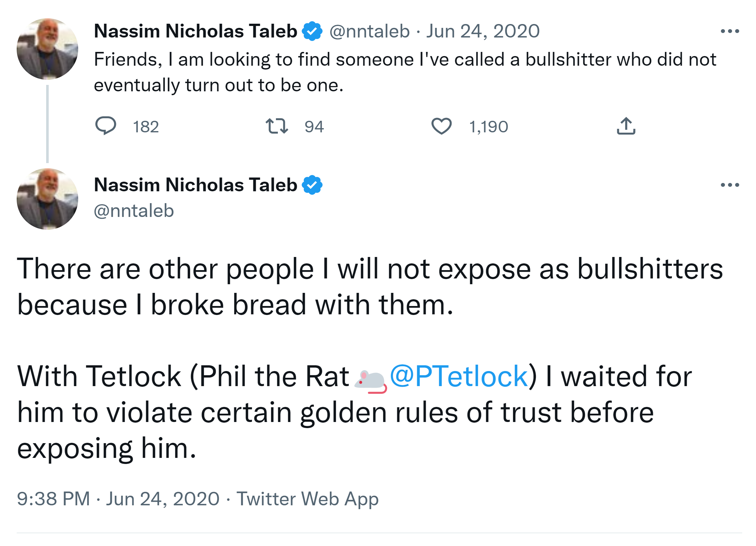Click the reply speech bubble icon
Viewport: 756px width, 546px height.
click(x=106, y=126)
